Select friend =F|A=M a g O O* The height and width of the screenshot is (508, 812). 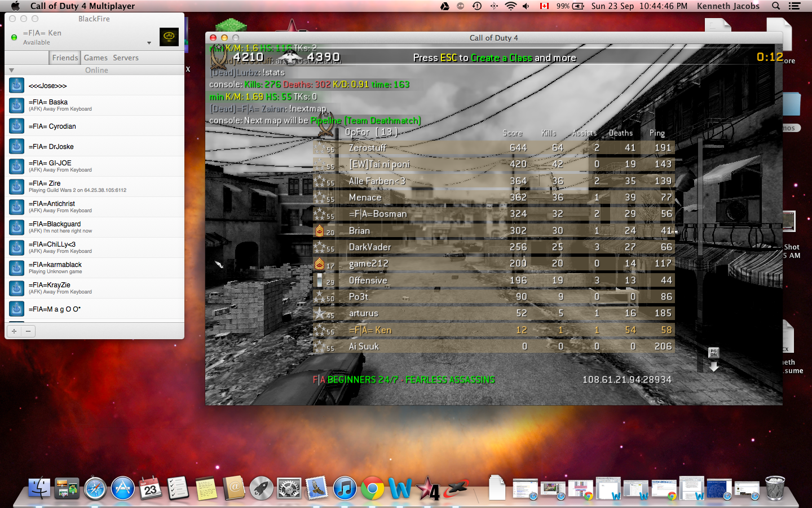95,309
